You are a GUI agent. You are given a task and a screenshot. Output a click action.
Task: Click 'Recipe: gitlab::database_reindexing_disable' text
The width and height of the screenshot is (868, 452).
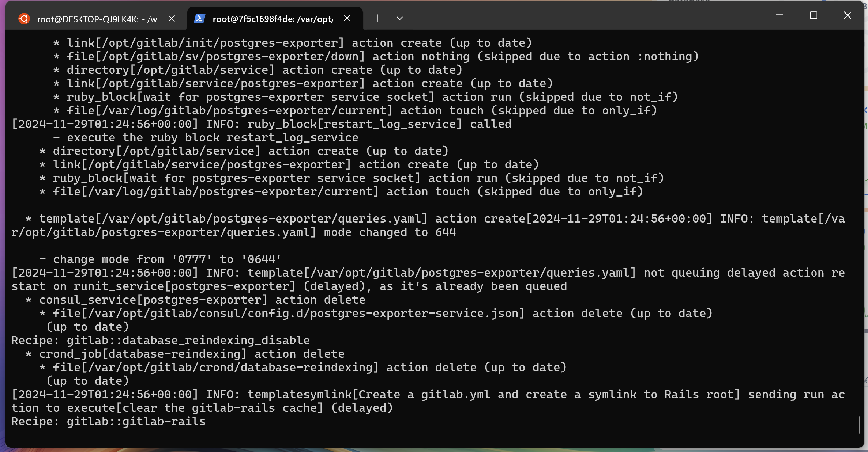click(161, 340)
